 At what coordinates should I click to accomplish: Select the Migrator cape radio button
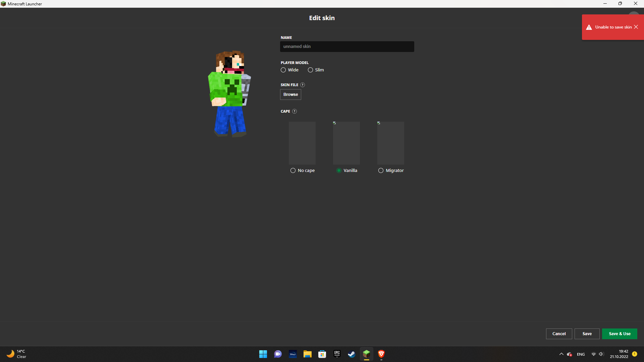(x=381, y=171)
